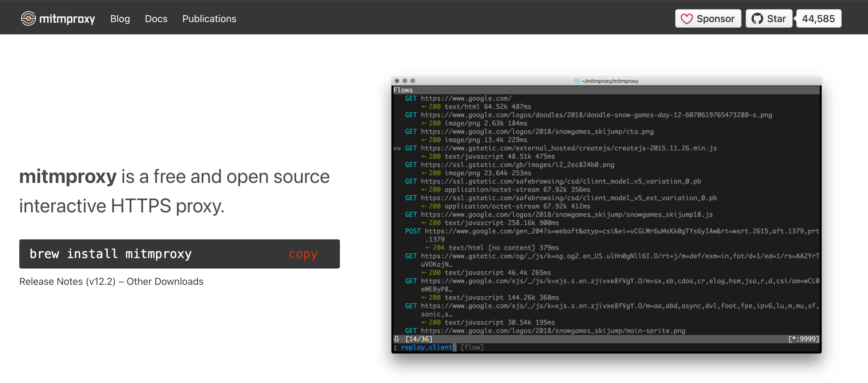Click the mitmproxy wordmark in header
The height and width of the screenshot is (383, 868).
(x=67, y=19)
